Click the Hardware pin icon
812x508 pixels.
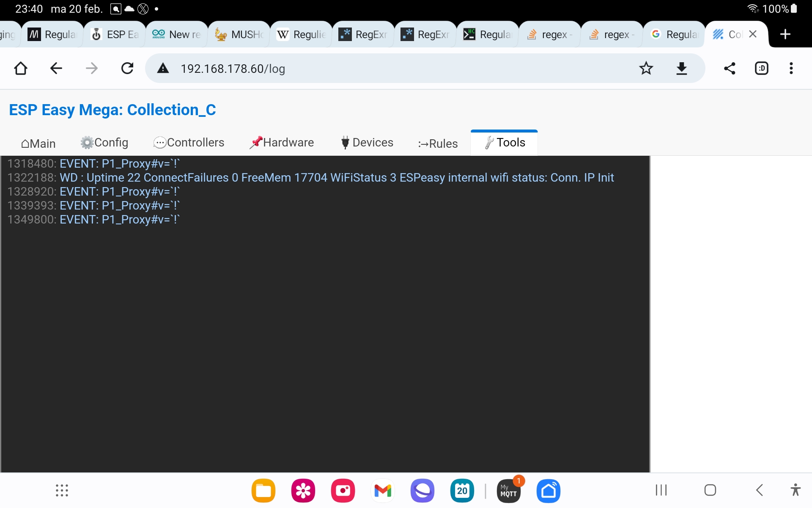point(254,142)
